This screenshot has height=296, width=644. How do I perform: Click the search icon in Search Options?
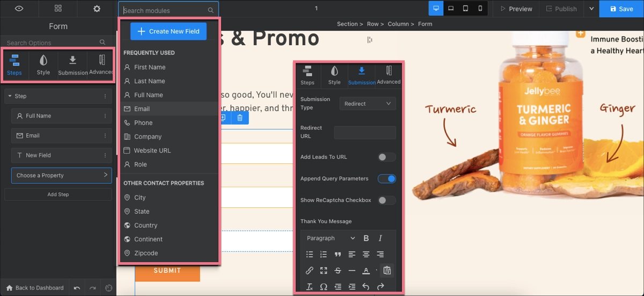[103, 42]
